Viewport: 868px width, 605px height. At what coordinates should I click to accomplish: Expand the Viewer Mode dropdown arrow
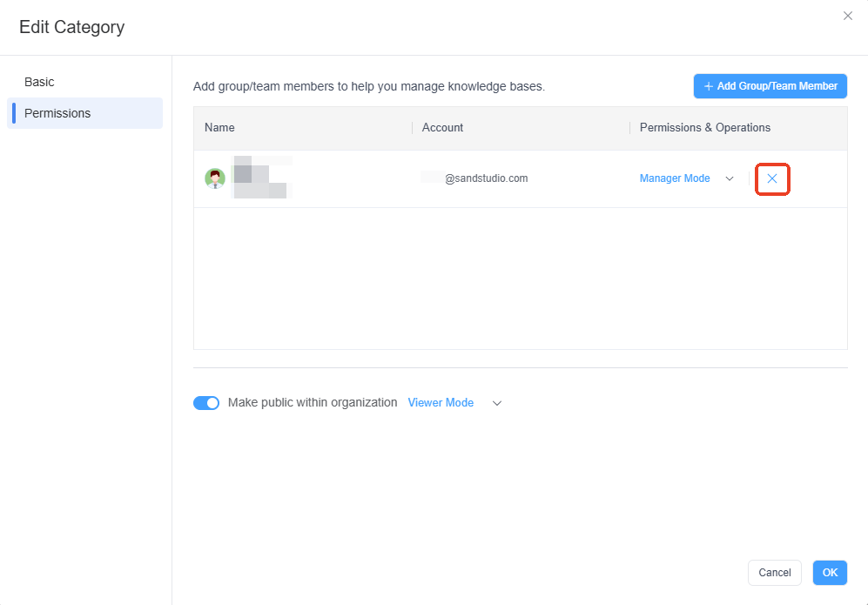pyautogui.click(x=497, y=403)
